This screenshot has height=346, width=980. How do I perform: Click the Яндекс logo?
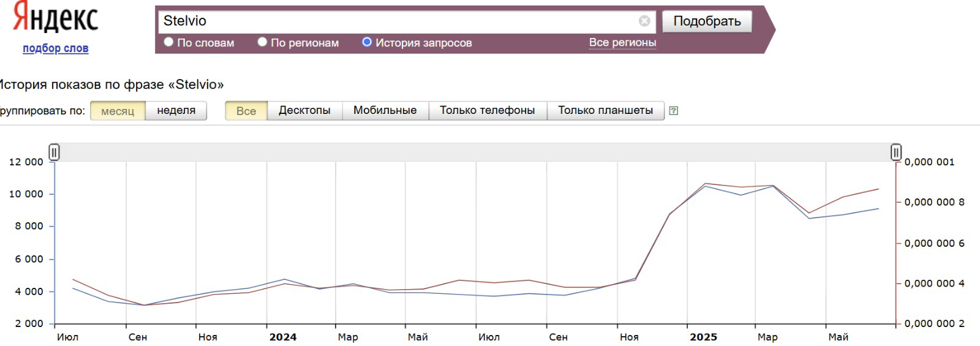tap(55, 17)
